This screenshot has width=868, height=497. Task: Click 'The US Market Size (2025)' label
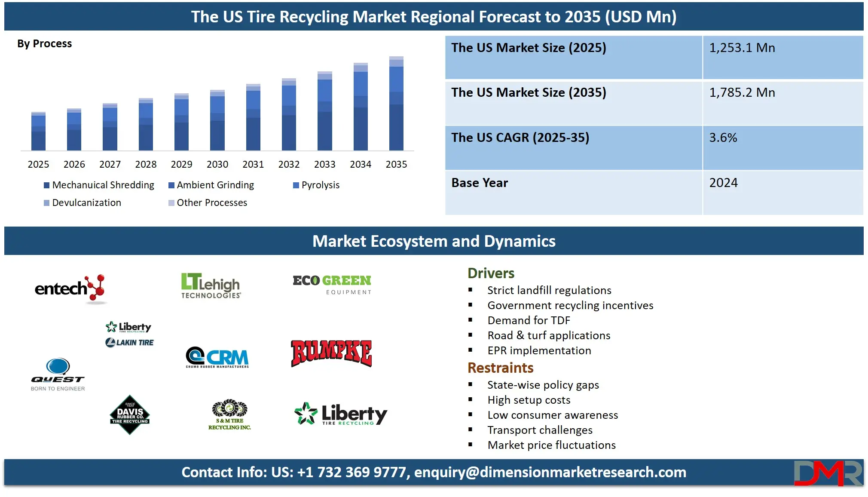(x=529, y=48)
